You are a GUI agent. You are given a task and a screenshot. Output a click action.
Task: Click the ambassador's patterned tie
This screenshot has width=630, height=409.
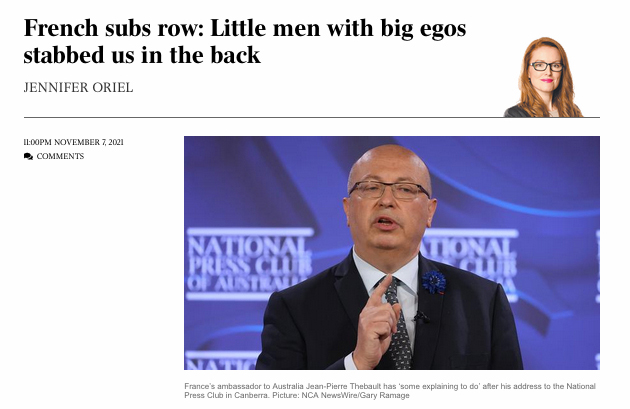(397, 323)
